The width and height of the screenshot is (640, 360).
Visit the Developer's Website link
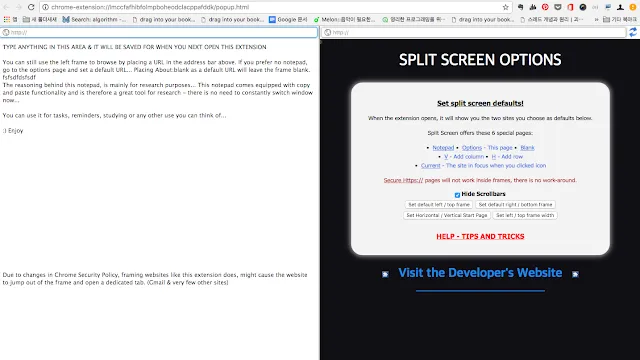480,273
